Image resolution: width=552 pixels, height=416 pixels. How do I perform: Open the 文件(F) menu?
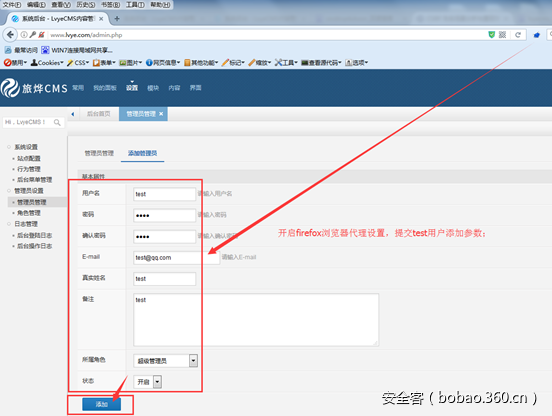[12, 5]
